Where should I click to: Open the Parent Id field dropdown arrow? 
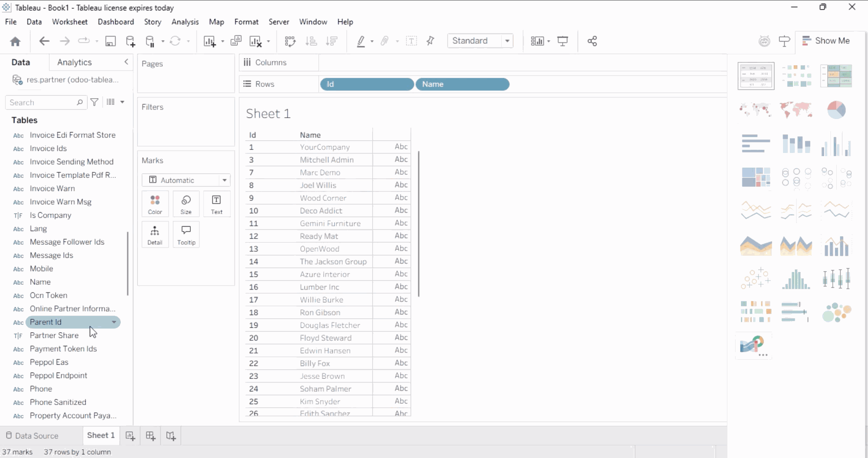(x=114, y=322)
